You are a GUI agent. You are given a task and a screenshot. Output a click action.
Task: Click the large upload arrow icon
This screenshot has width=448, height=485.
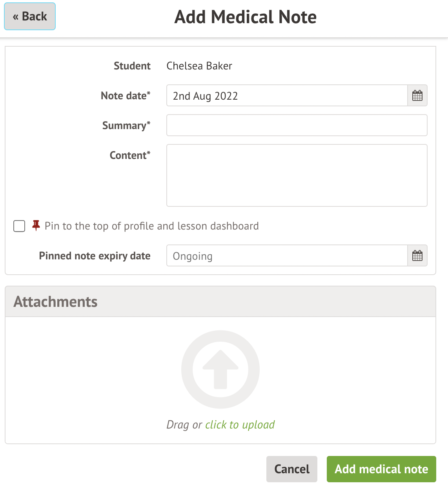[220, 369]
